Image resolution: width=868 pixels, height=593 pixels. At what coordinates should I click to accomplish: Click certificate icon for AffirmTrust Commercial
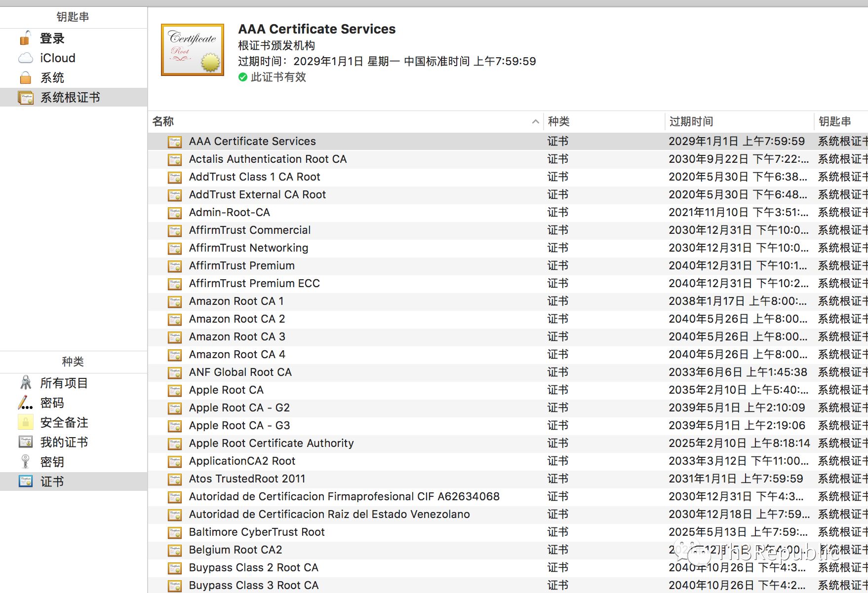[175, 230]
